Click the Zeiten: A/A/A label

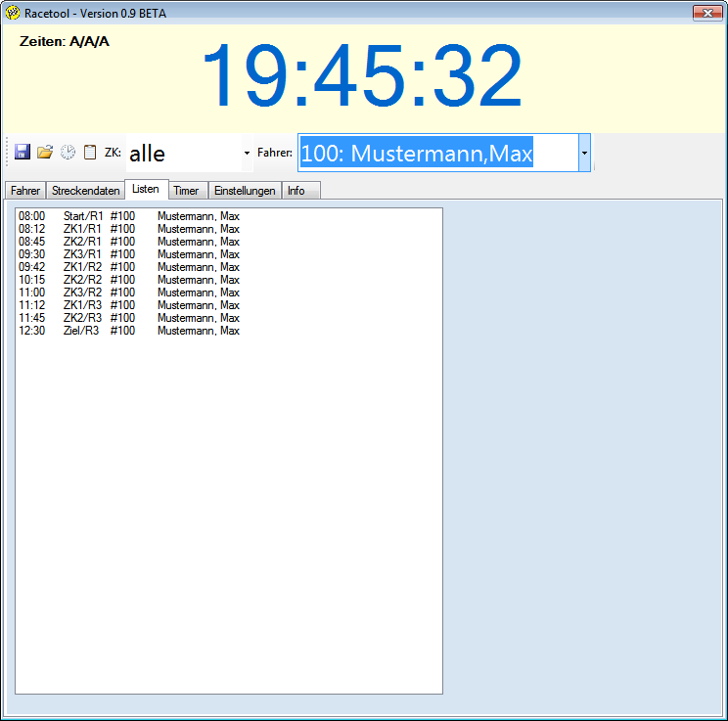coord(65,41)
